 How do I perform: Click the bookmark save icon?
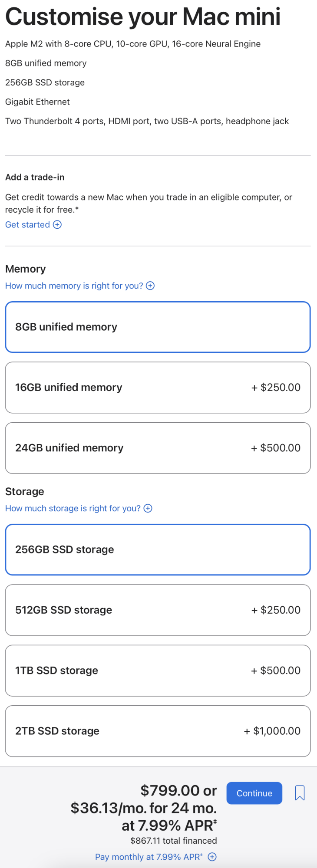click(300, 793)
